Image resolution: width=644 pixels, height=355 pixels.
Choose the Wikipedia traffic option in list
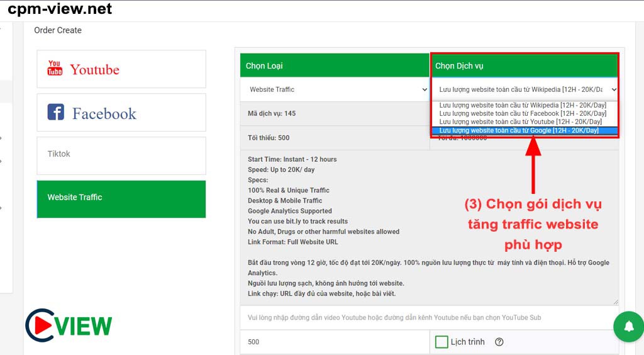523,105
